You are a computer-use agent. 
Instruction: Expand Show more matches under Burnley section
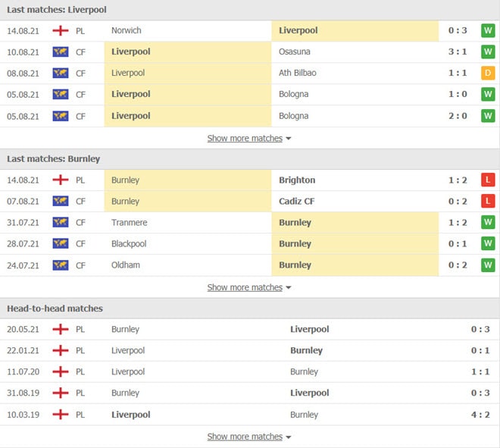click(x=248, y=287)
